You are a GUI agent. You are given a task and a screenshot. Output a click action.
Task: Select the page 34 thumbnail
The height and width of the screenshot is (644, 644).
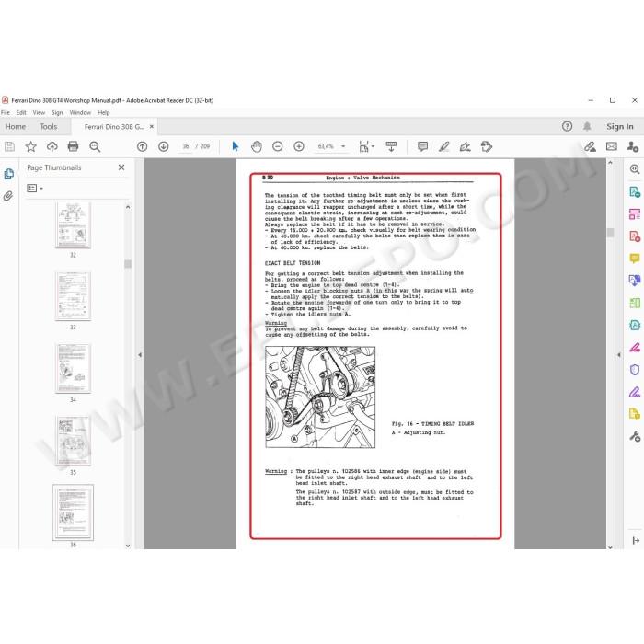click(x=73, y=368)
